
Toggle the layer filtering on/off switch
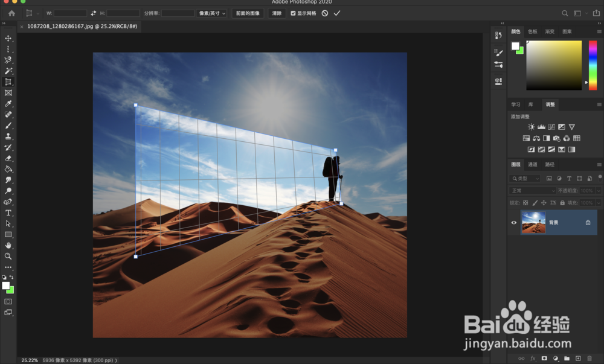click(600, 177)
